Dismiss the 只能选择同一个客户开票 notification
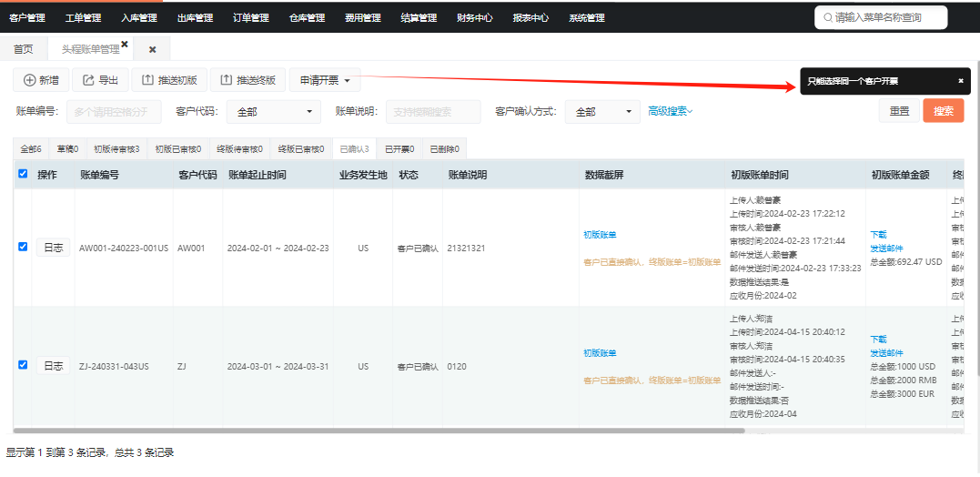The width and height of the screenshot is (980, 477). [961, 81]
